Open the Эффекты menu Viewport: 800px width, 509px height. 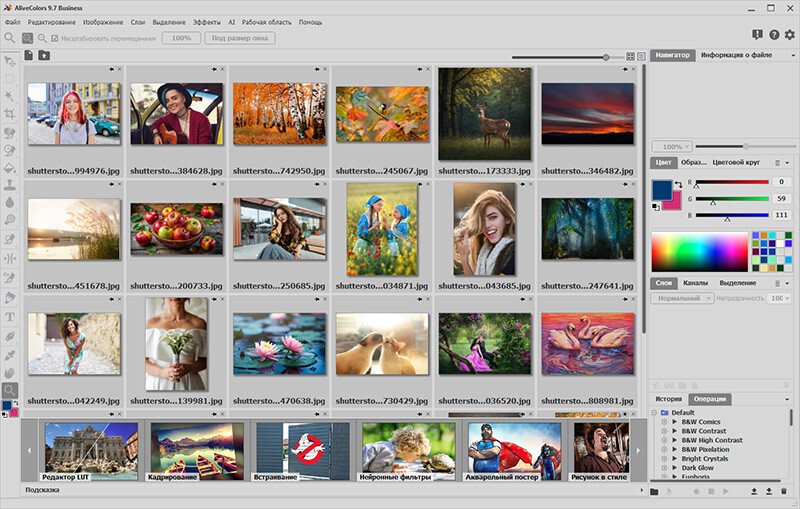click(x=207, y=21)
